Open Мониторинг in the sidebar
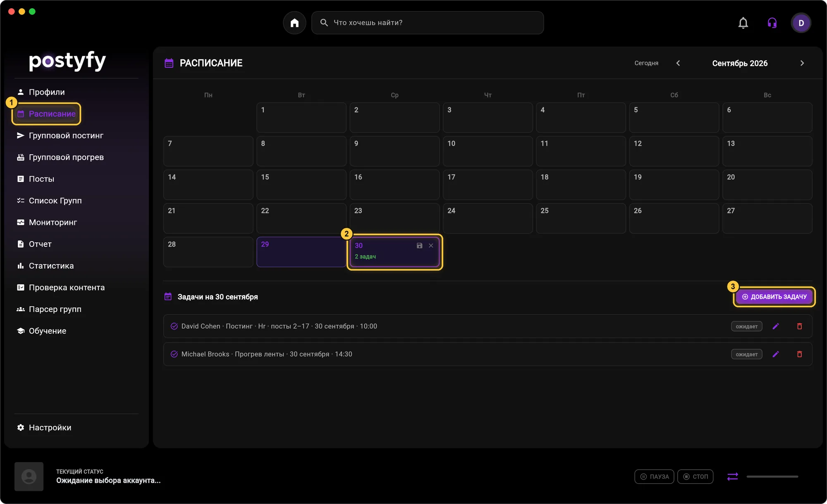Screen dimensions: 827x504 tap(47, 222)
